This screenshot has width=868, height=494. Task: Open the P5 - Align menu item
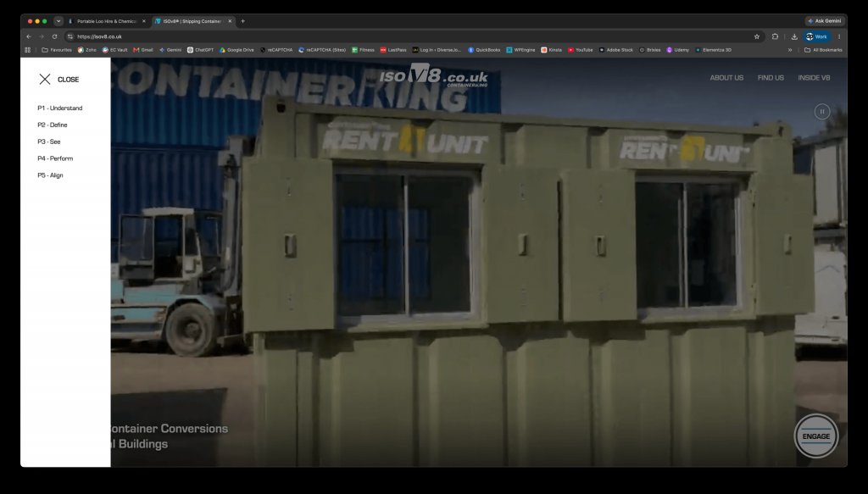point(50,175)
